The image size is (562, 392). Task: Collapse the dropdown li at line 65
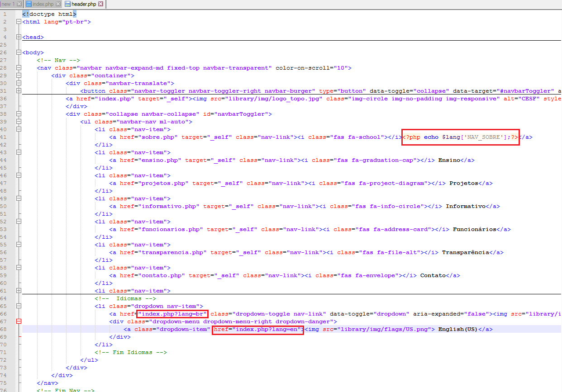(x=18, y=306)
